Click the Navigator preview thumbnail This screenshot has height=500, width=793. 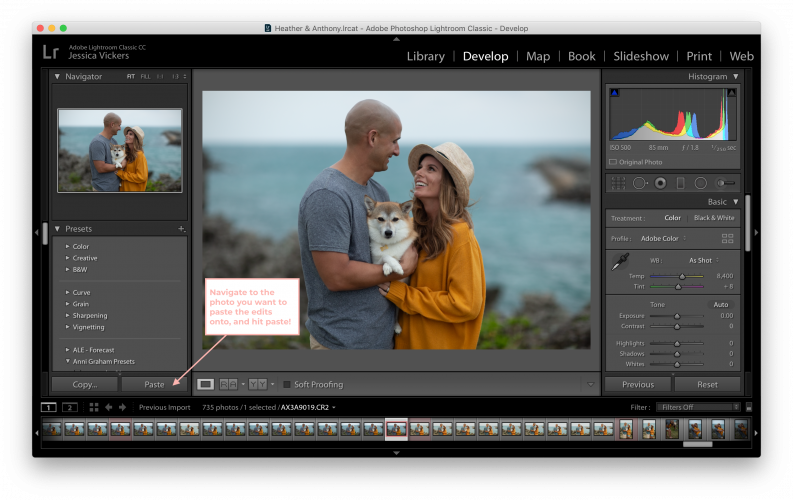(120, 151)
